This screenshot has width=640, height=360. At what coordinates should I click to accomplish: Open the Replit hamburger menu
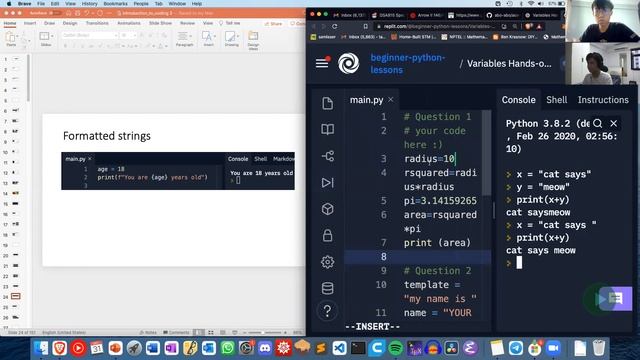pos(322,63)
